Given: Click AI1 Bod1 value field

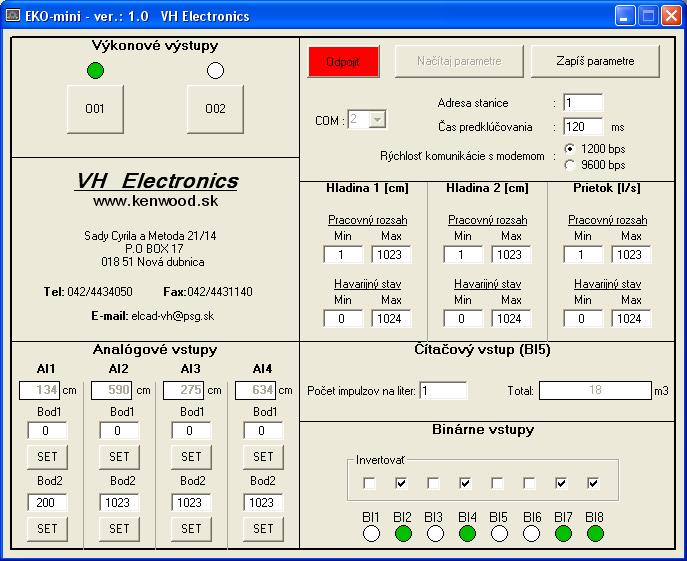Looking at the screenshot, I should click(47, 431).
